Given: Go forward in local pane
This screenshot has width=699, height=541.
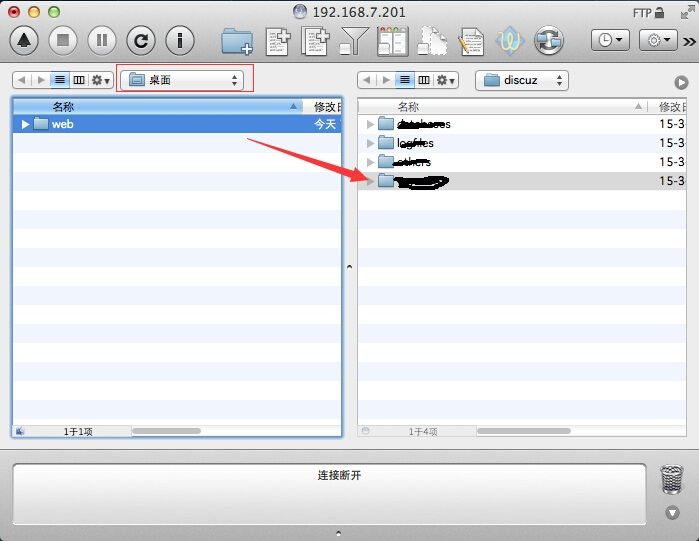Looking at the screenshot, I should [x=41, y=80].
